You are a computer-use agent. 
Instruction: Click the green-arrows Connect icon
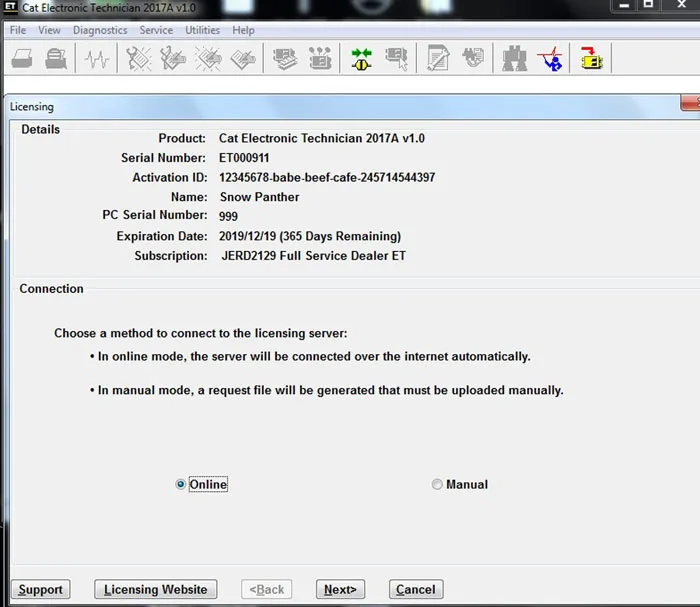click(361, 58)
